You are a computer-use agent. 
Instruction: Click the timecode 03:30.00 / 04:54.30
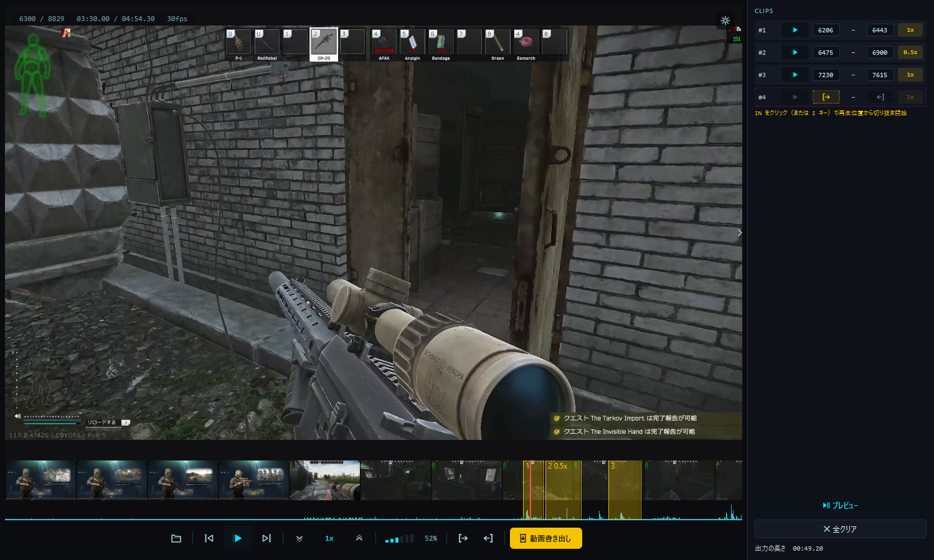[116, 19]
